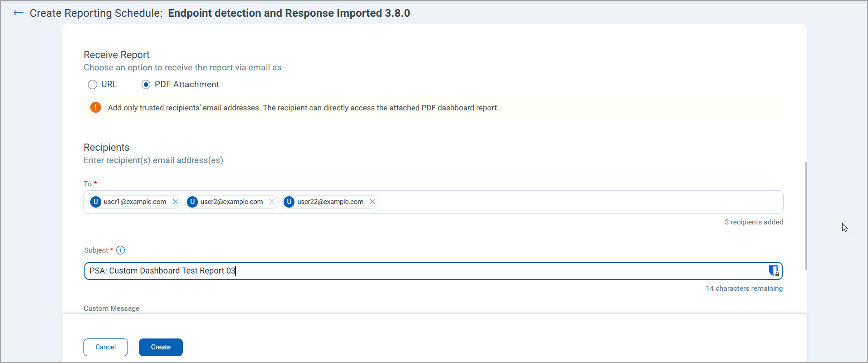The image size is (868, 363).
Task: Choose the PDF Attachment radio button
Action: click(146, 85)
